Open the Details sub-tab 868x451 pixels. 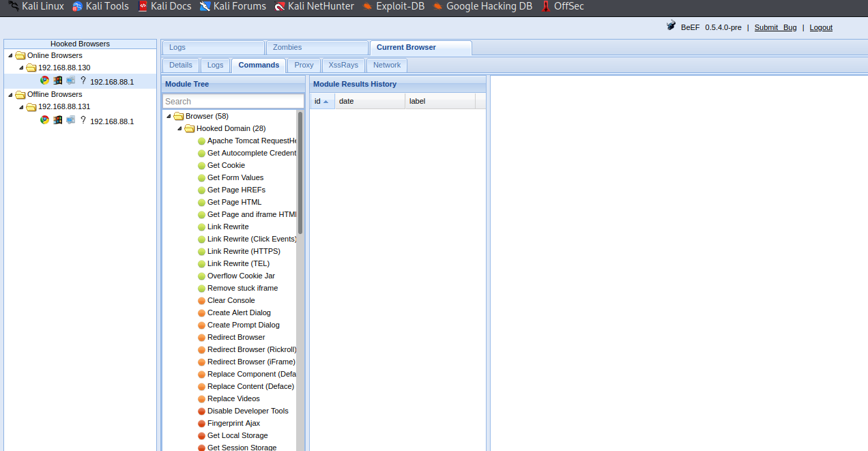[181, 65]
